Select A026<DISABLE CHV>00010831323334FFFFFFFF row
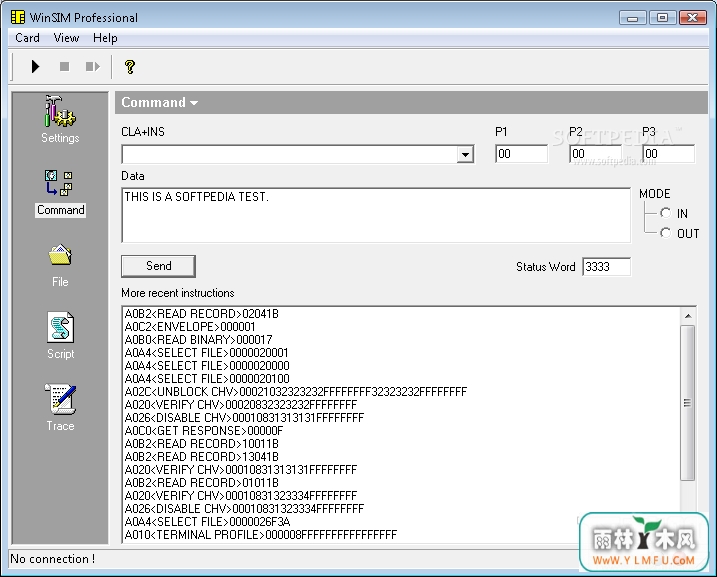Image resolution: width=717 pixels, height=577 pixels. point(244,508)
